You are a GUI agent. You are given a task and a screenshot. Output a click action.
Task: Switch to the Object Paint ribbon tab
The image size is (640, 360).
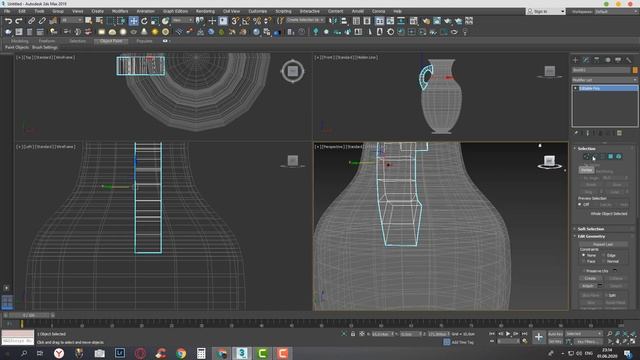pyautogui.click(x=111, y=41)
